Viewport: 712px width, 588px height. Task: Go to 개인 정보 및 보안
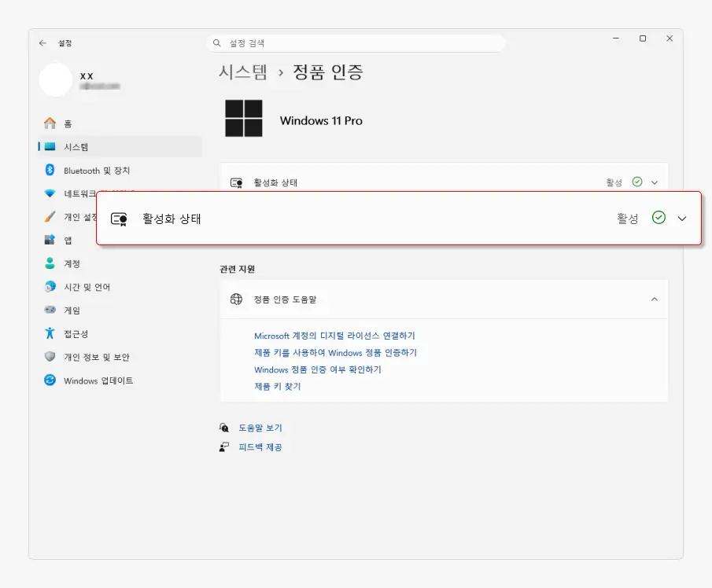(x=120, y=357)
